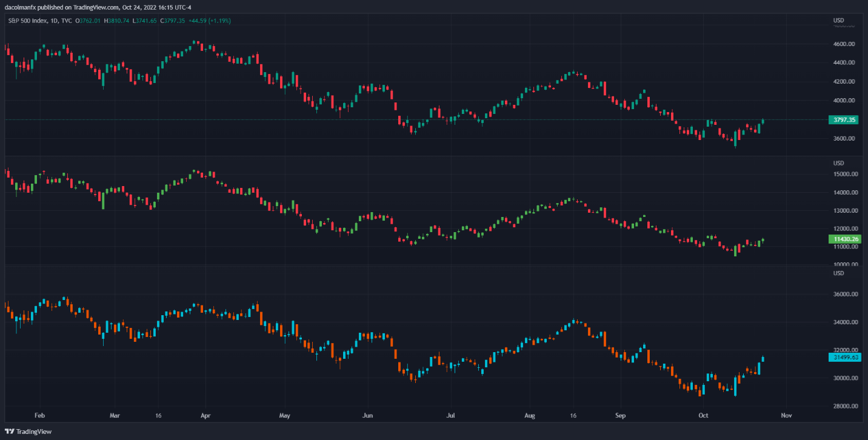Image resolution: width=868 pixels, height=440 pixels.
Task: Click the 15000.00 price axis label
Action: pyautogui.click(x=846, y=175)
